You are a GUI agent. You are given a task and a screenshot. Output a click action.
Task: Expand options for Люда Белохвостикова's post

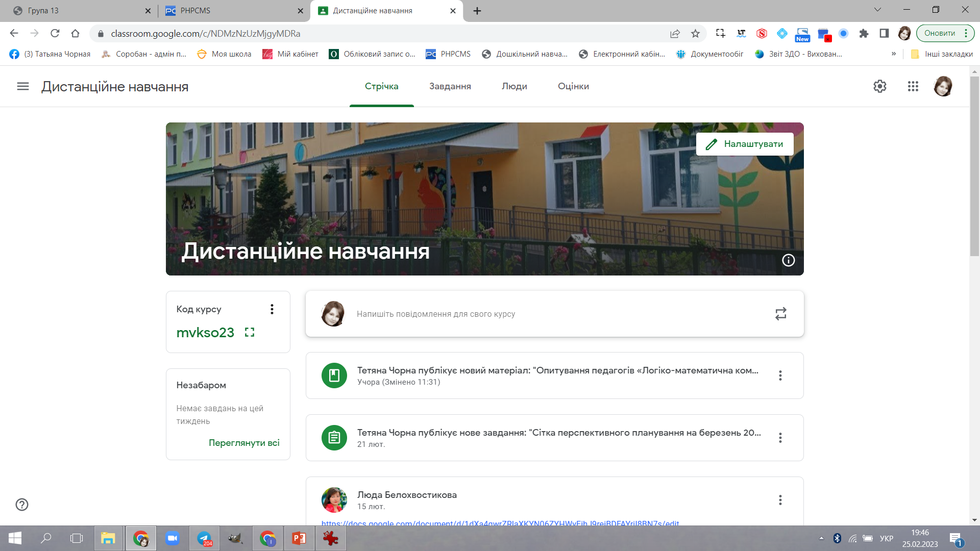pyautogui.click(x=780, y=500)
